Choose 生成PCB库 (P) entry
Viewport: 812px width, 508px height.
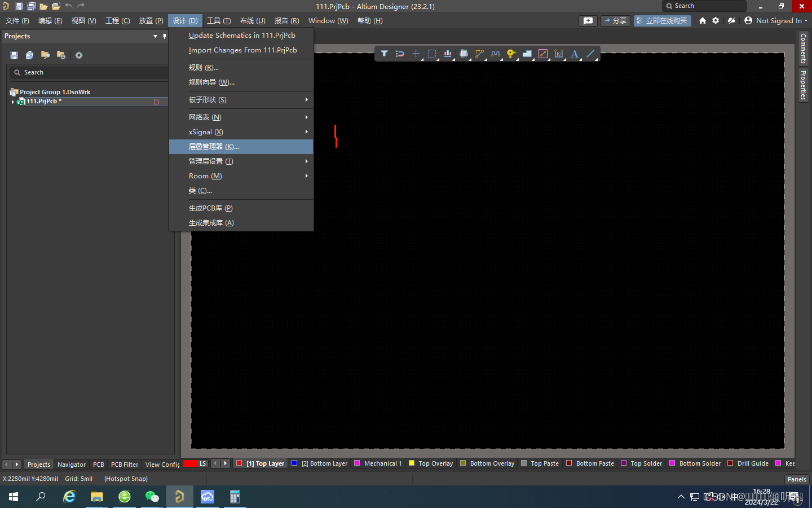coord(241,208)
